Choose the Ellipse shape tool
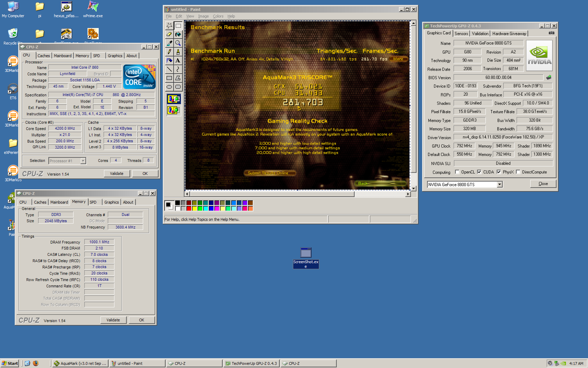 tap(169, 87)
